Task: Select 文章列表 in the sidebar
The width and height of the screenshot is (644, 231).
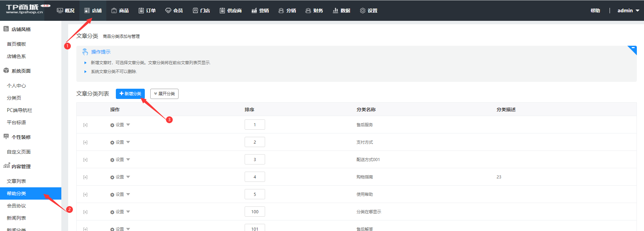Action: coord(16,181)
